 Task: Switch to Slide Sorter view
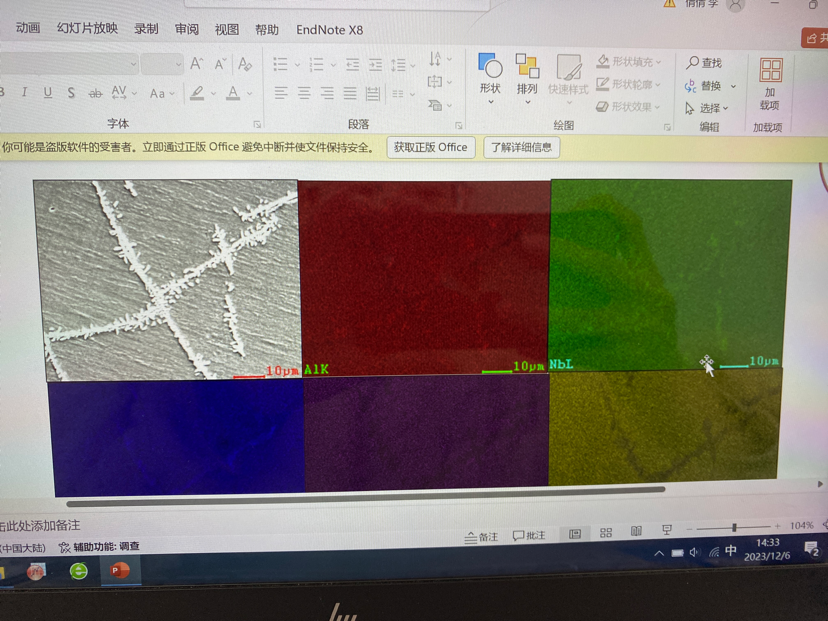tap(606, 534)
